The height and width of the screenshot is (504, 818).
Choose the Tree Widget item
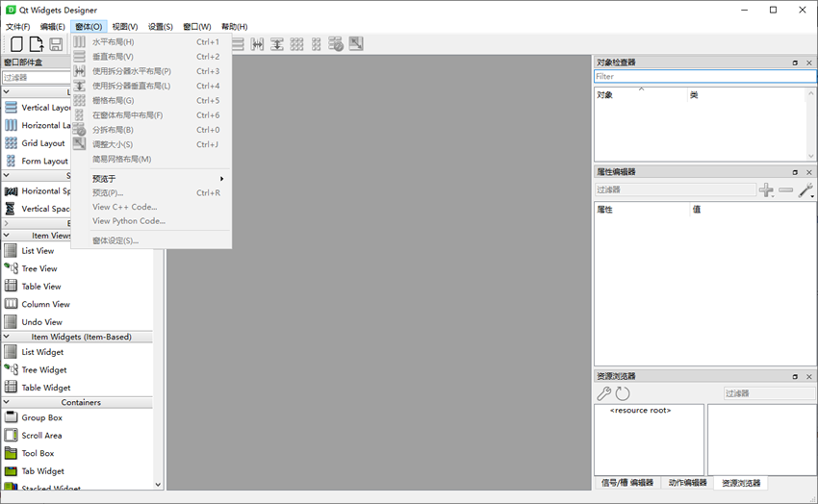coord(36,369)
